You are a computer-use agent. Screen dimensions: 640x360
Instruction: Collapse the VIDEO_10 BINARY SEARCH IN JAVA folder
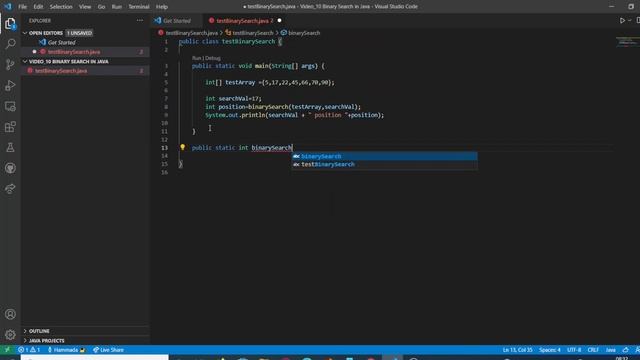(x=25, y=61)
